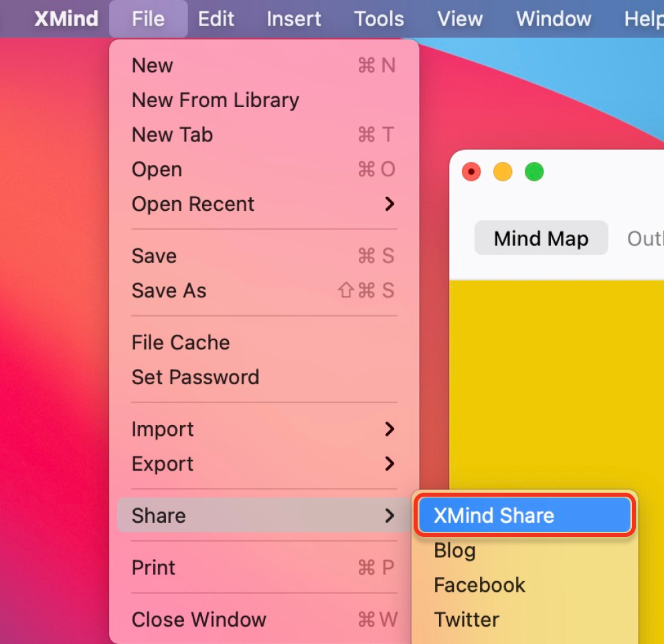This screenshot has height=644, width=664.
Task: Choose Set Password
Action: [264, 378]
